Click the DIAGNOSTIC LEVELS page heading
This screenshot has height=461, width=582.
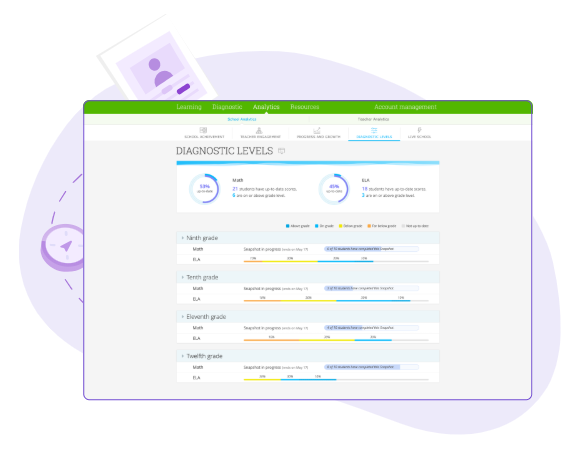click(224, 151)
